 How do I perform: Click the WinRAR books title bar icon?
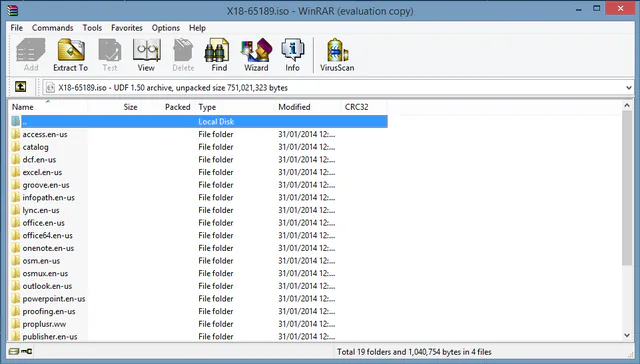(13, 10)
